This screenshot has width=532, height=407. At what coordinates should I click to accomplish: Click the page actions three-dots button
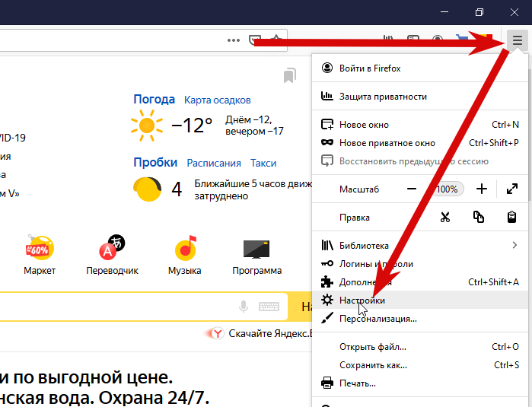pyautogui.click(x=234, y=40)
